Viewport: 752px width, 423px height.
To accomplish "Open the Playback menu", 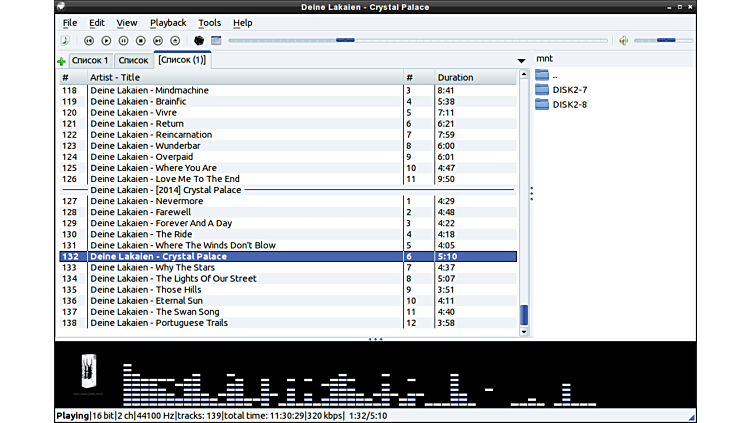I will click(x=168, y=22).
